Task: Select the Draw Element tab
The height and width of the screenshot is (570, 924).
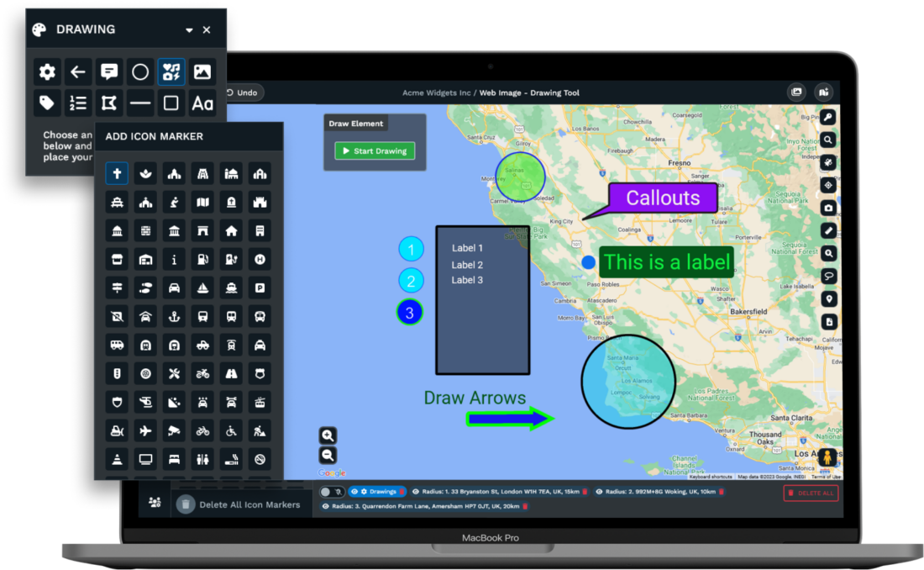Action: (x=356, y=124)
